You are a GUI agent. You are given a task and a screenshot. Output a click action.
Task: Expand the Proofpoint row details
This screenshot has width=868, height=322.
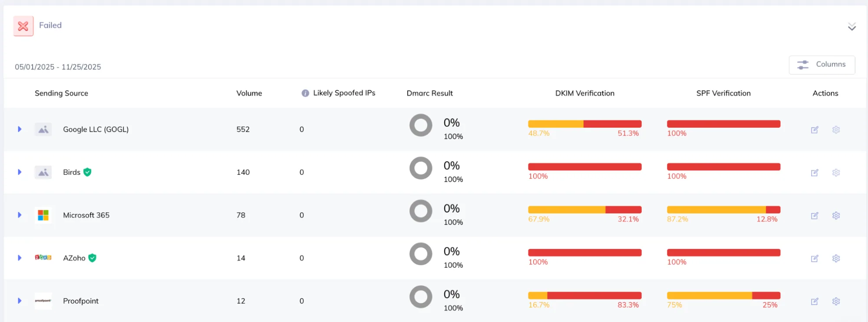tap(20, 301)
